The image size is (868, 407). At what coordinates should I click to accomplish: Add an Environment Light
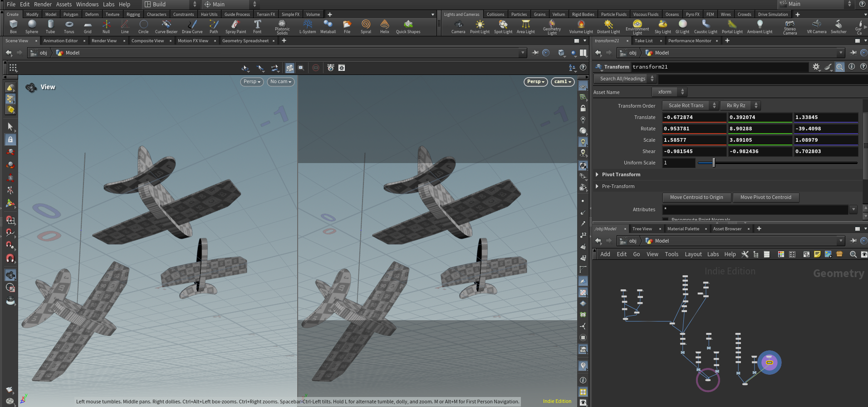pyautogui.click(x=638, y=27)
